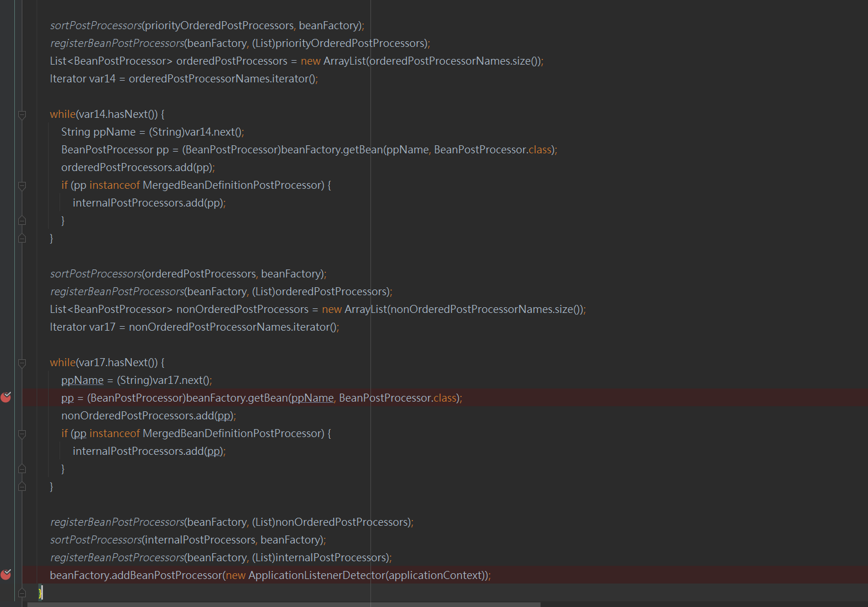The image size is (868, 607).
Task: Click sortPostProcessors(orderedPostProcessors call
Action: 188,273
